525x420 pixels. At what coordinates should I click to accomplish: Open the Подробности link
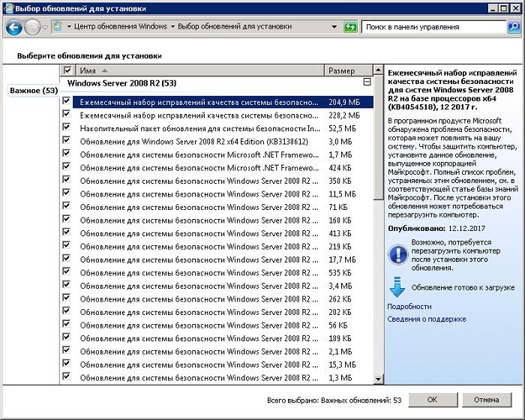(x=409, y=307)
